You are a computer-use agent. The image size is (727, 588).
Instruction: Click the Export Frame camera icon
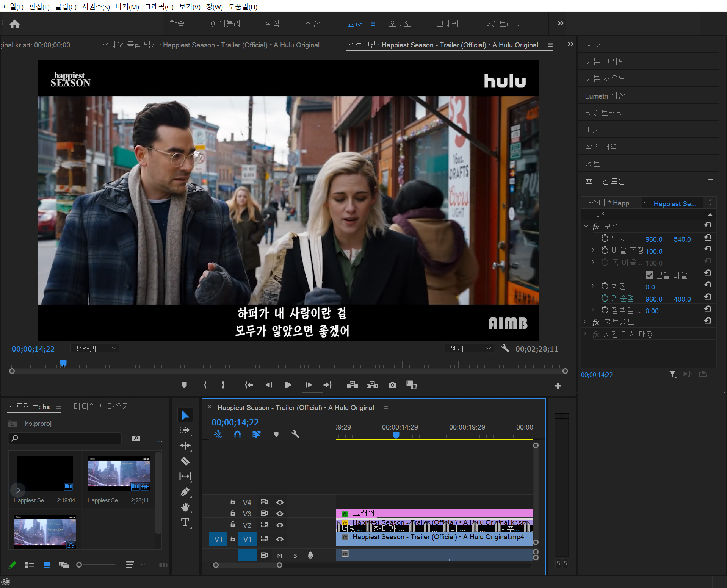pos(392,385)
